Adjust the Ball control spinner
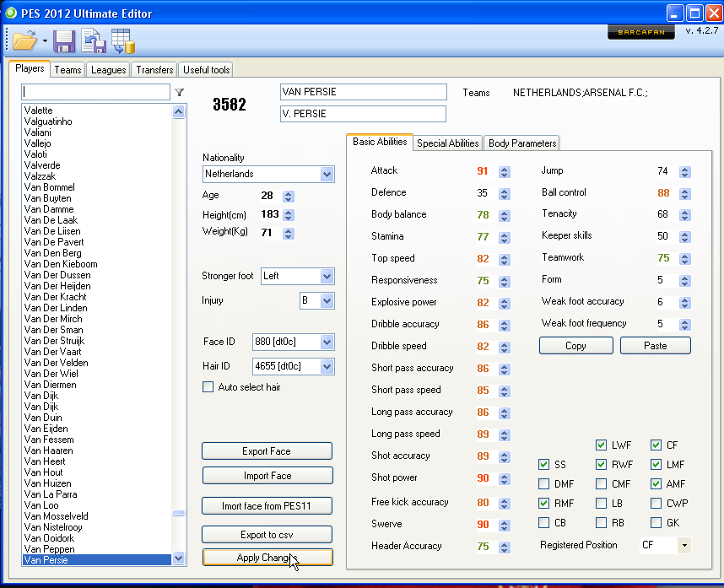Image resolution: width=724 pixels, height=588 pixels. click(684, 194)
